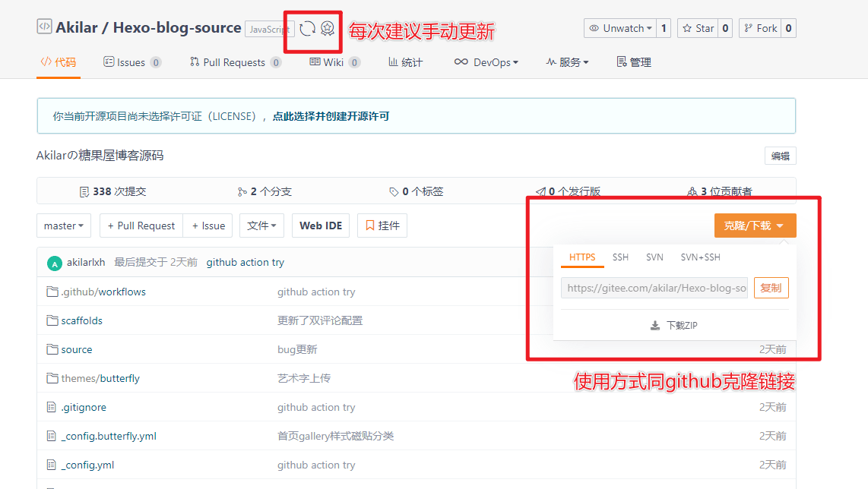Expand the 文件 dropdown menu

[262, 226]
